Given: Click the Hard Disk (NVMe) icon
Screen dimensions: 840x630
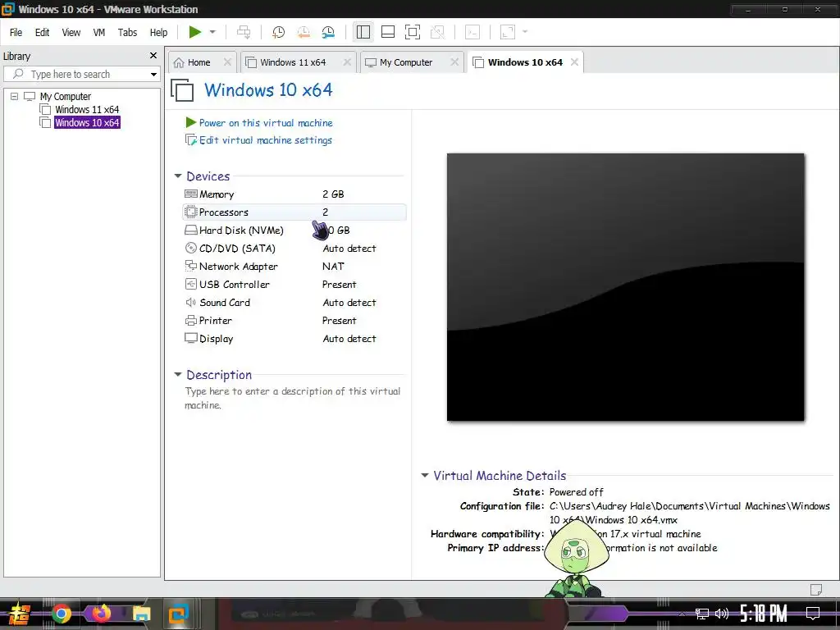Looking at the screenshot, I should [190, 231].
